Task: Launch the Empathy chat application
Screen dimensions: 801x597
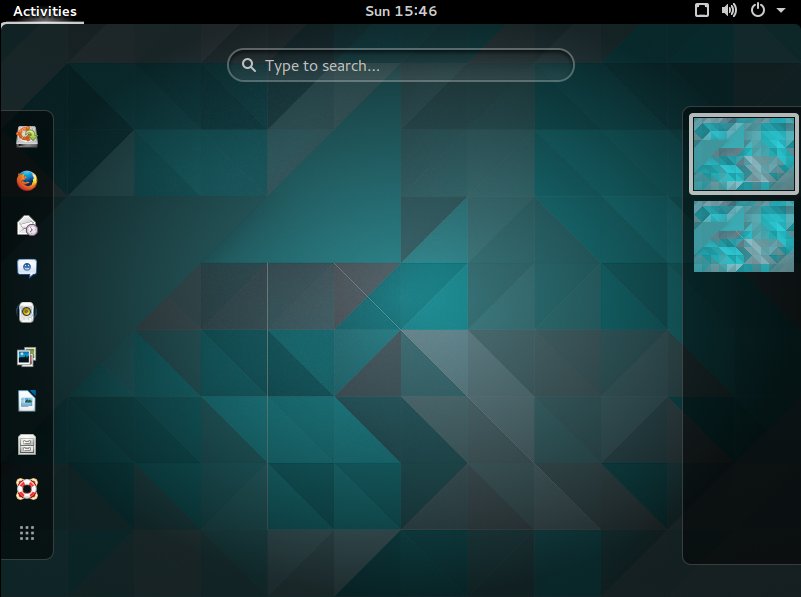Action: 27,268
